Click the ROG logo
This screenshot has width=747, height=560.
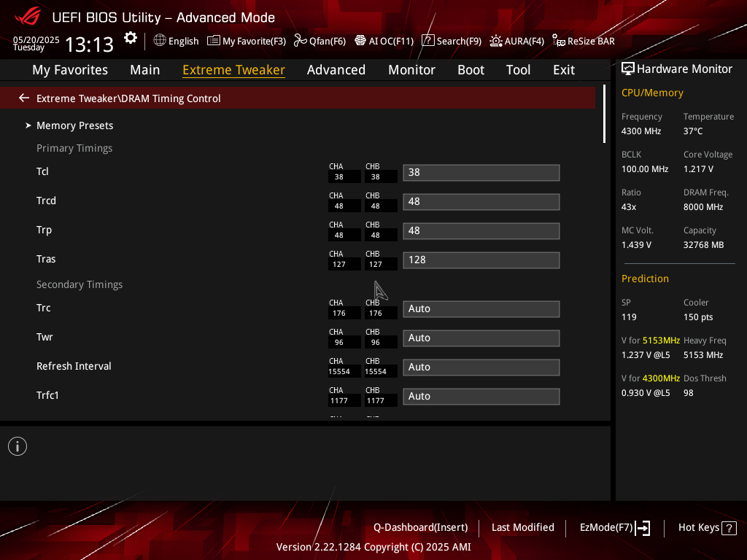(x=28, y=17)
